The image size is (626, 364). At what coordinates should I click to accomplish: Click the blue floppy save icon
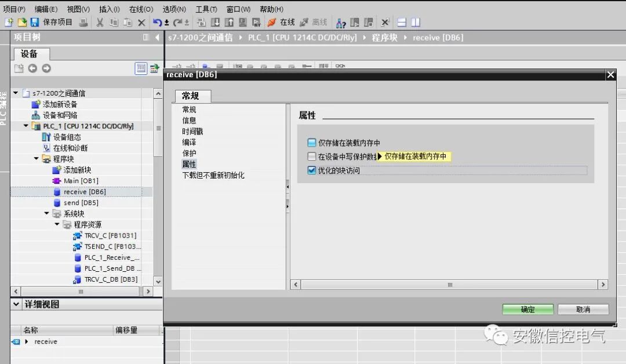(x=35, y=23)
